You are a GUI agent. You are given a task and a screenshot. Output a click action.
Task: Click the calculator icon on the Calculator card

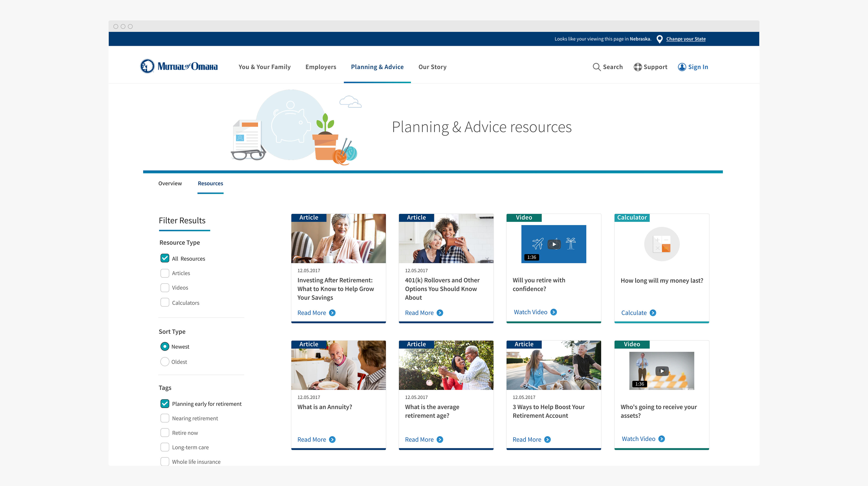point(661,244)
